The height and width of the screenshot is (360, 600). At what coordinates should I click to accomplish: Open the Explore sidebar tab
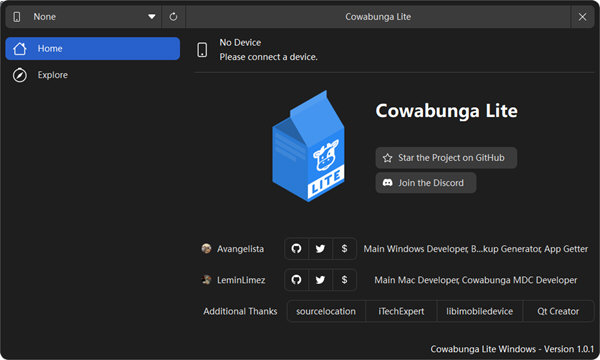(x=93, y=75)
